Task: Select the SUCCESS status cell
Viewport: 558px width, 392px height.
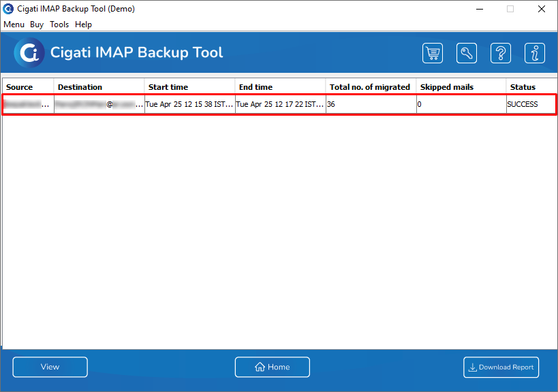Action: pos(531,105)
